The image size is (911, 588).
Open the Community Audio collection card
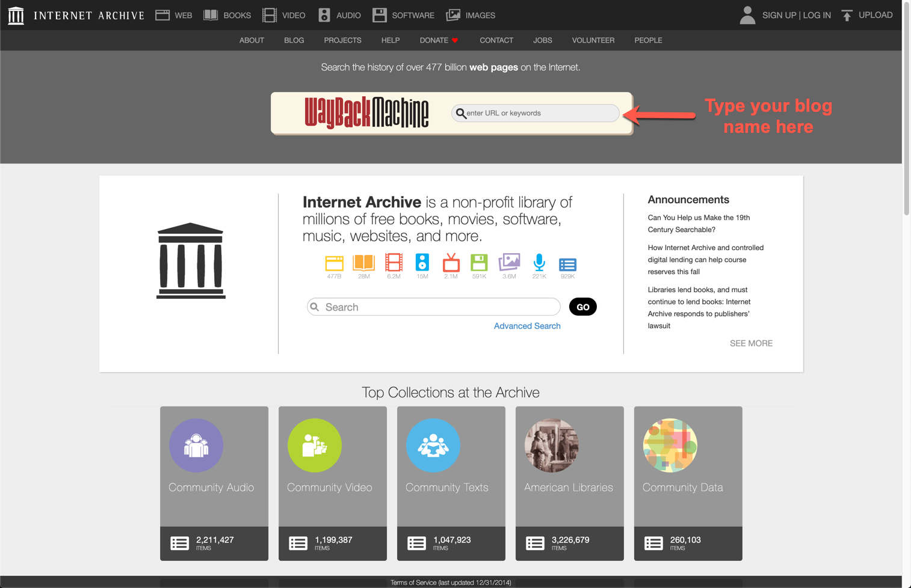(x=214, y=483)
